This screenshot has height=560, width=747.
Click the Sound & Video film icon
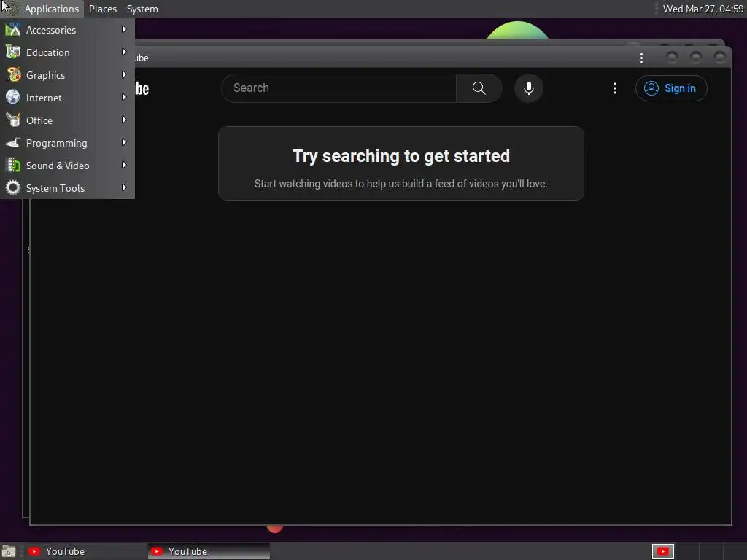tap(13, 166)
